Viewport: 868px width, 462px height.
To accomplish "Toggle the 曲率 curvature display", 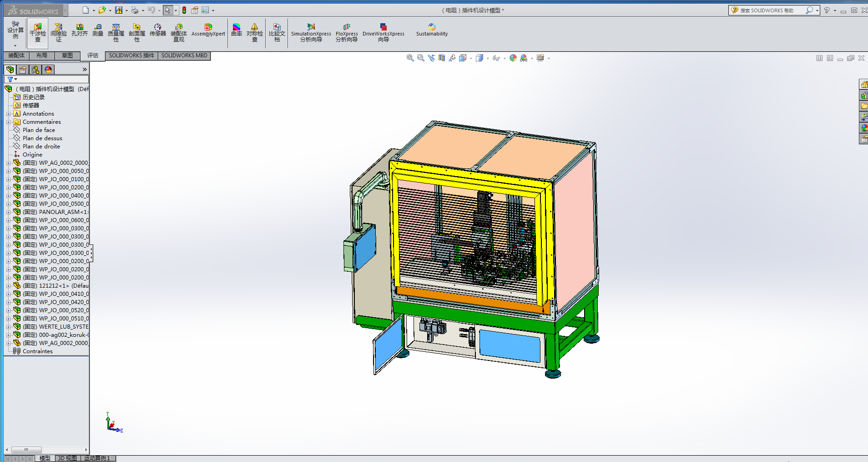I will coord(237,30).
